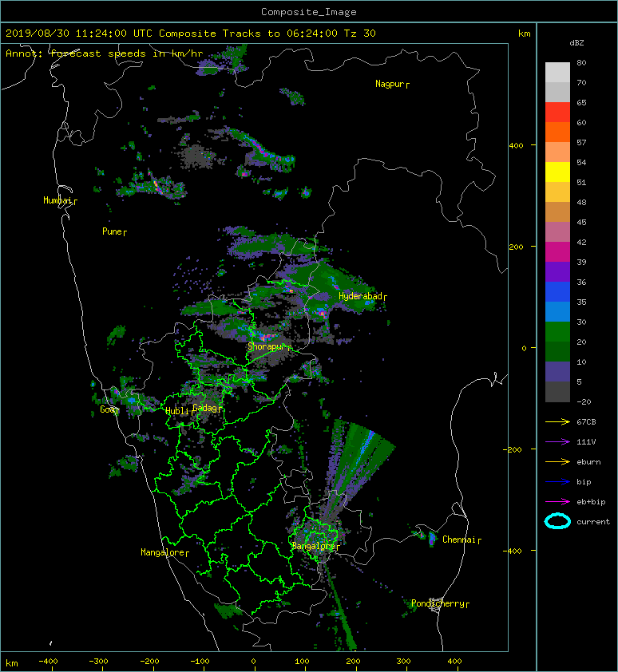
Task: Click the Nagpur city label
Action: pos(392,84)
